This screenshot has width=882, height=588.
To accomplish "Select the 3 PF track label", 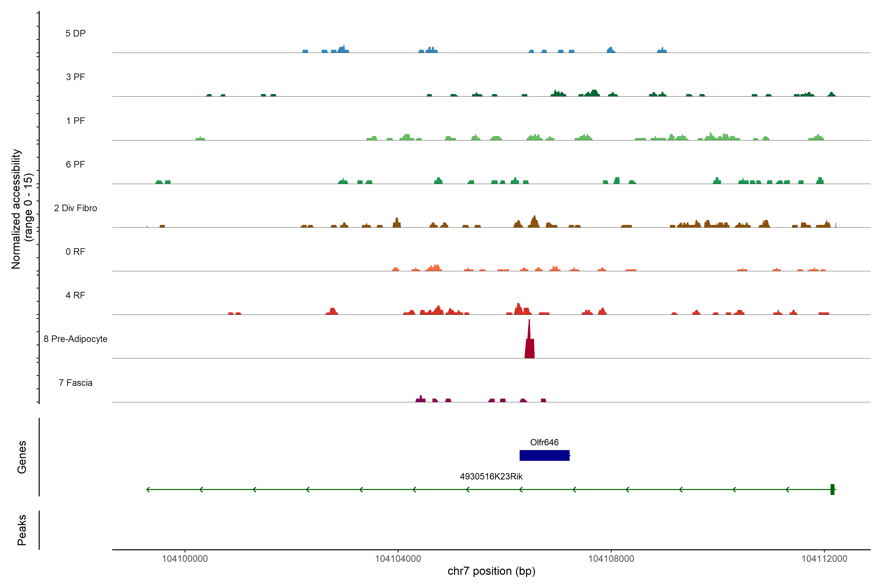I will coord(75,77).
